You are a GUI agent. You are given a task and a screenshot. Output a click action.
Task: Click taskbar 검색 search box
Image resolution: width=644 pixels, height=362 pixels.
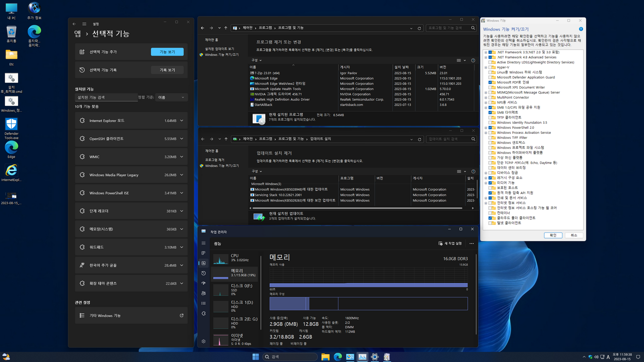click(x=290, y=357)
